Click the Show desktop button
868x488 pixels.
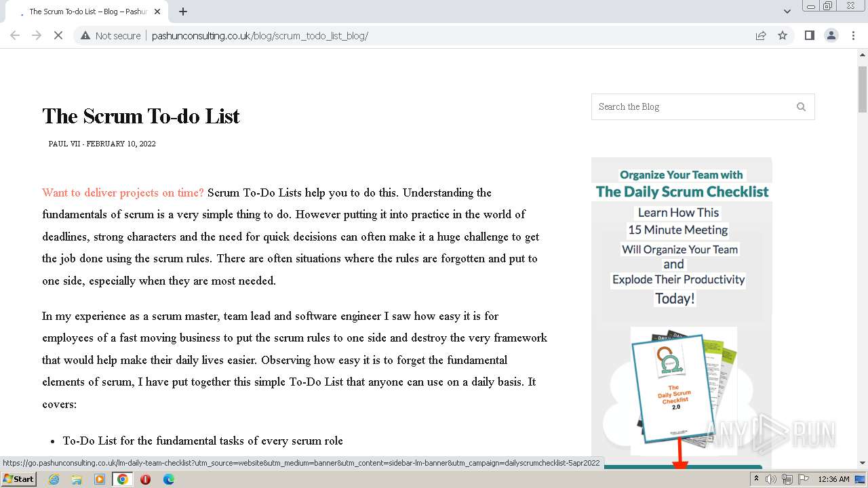click(861, 479)
